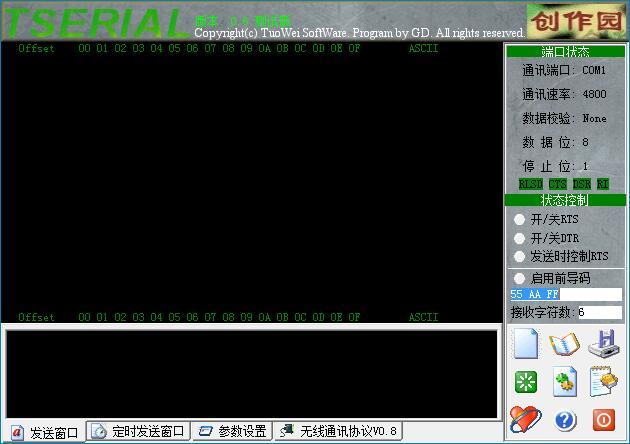Click the 创作园 logo image
Viewport: 630px width, 444px height.
[x=576, y=21]
